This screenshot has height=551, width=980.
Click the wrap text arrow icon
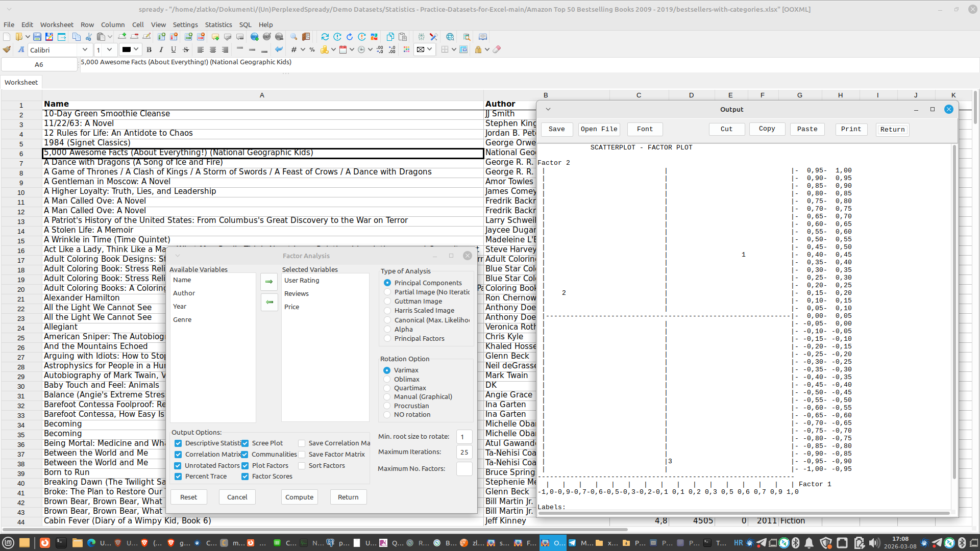[279, 49]
